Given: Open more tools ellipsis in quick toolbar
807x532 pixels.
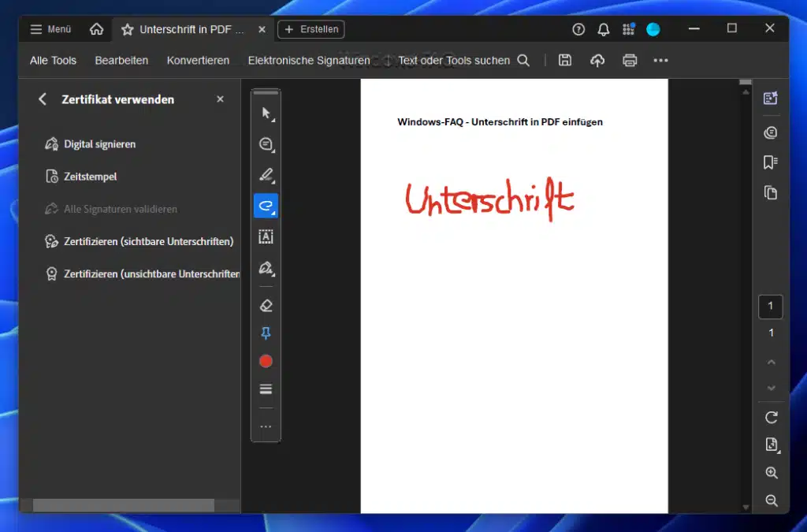Looking at the screenshot, I should pyautogui.click(x=266, y=426).
